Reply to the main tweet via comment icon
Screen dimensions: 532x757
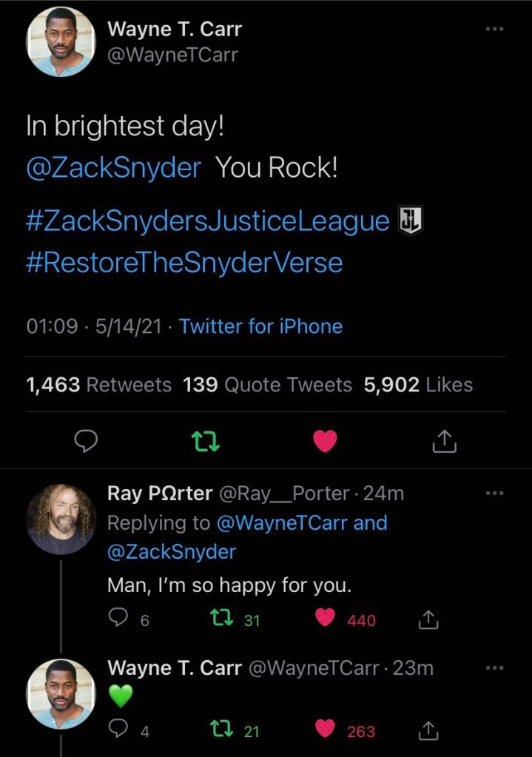[x=87, y=442]
